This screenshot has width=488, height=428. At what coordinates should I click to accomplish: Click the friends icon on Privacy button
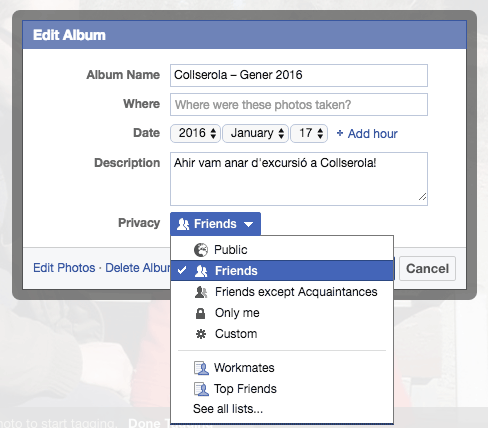(183, 224)
